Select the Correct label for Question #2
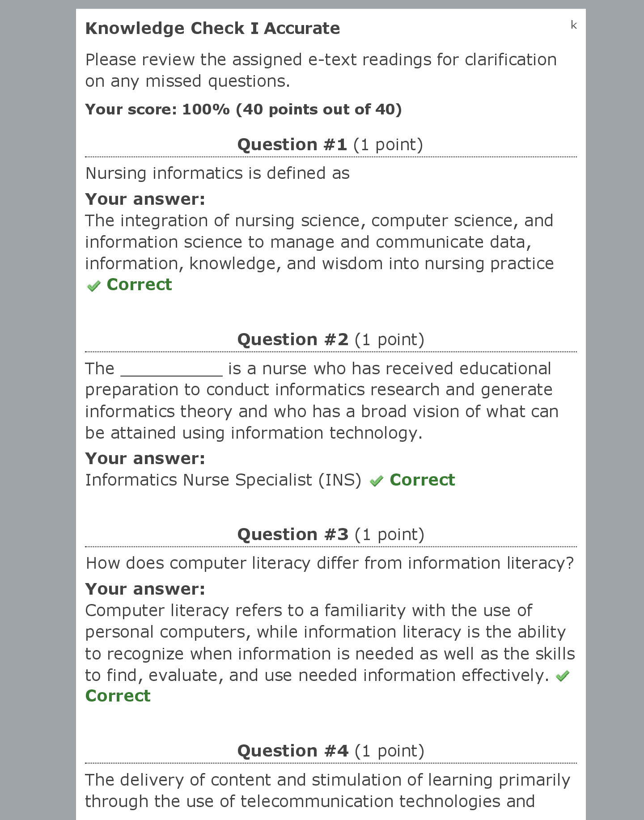Image resolution: width=644 pixels, height=820 pixels. [422, 480]
